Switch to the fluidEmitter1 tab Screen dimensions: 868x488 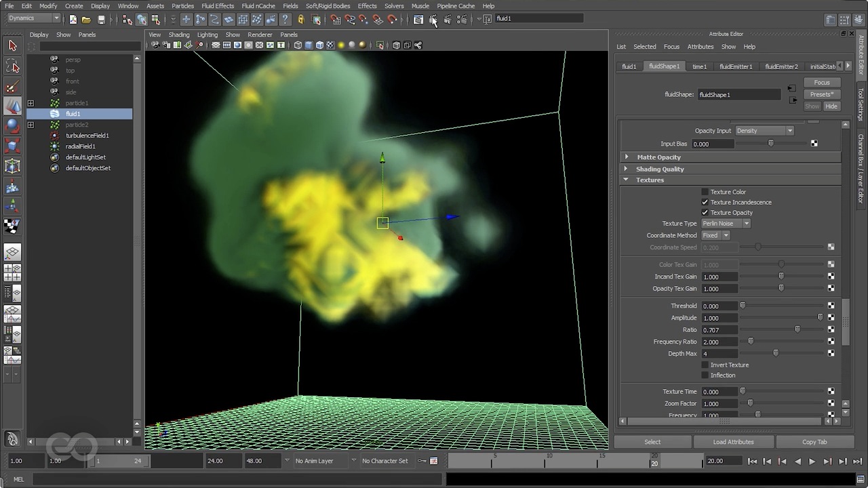coord(736,66)
